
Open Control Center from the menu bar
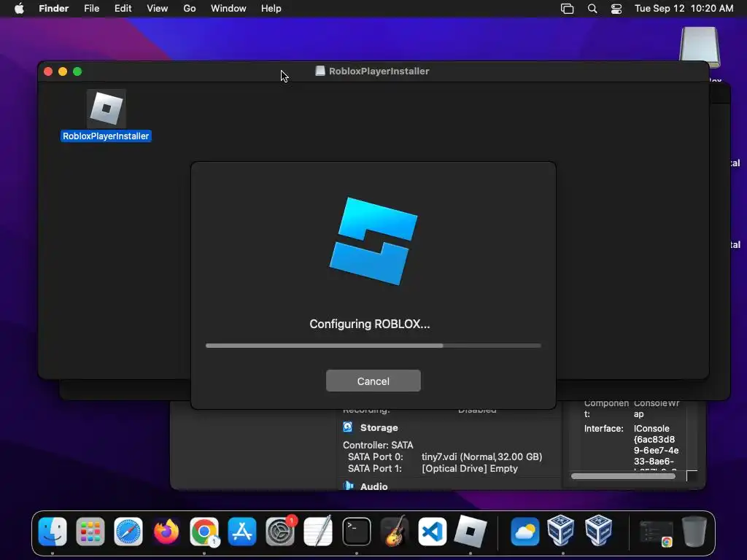616,9
